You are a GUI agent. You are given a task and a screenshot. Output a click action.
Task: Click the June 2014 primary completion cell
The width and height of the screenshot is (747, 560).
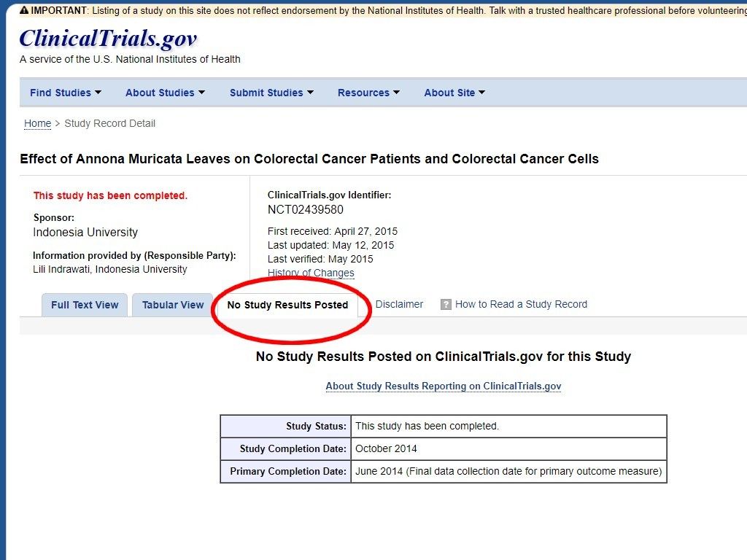click(508, 472)
